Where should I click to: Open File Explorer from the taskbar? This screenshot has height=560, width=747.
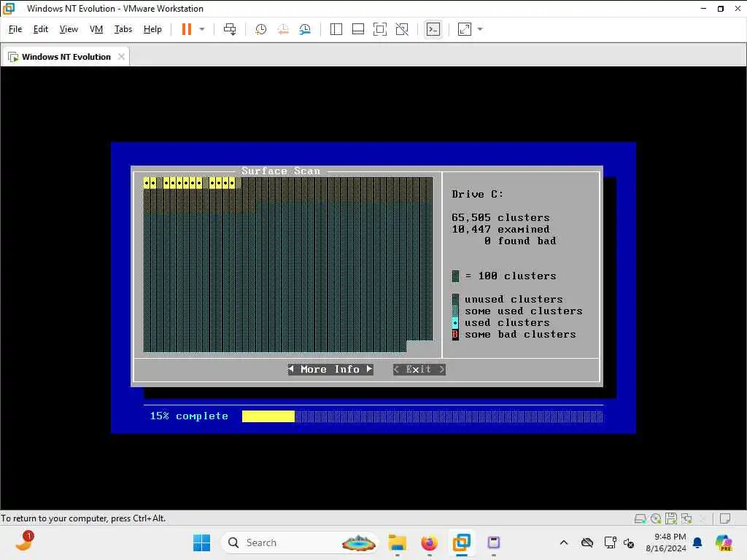click(397, 542)
